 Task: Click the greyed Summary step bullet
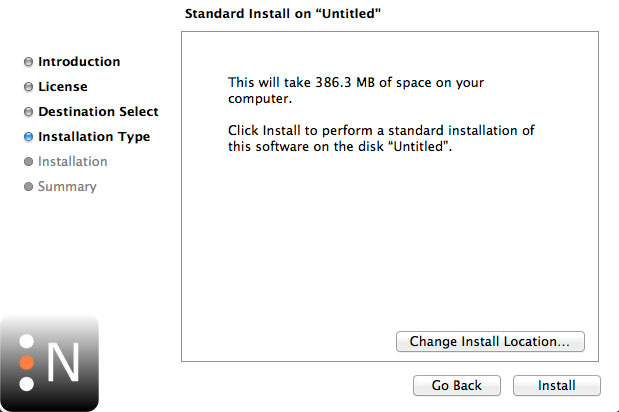tap(28, 187)
